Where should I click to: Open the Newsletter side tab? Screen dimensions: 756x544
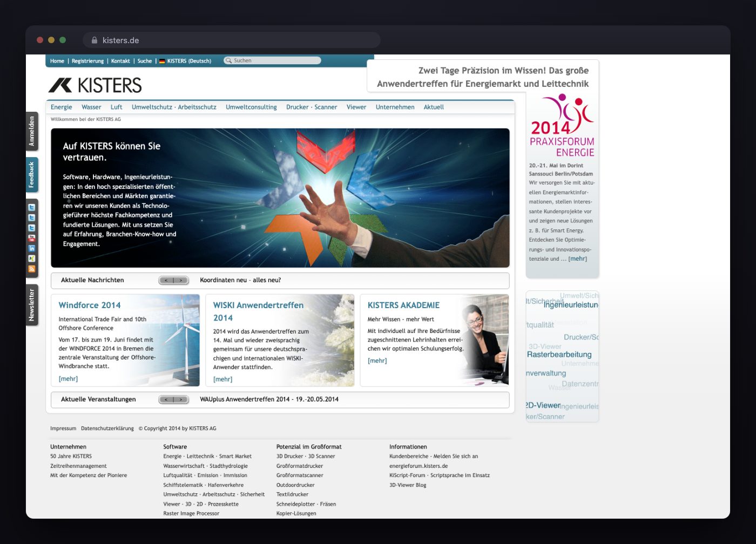[32, 305]
